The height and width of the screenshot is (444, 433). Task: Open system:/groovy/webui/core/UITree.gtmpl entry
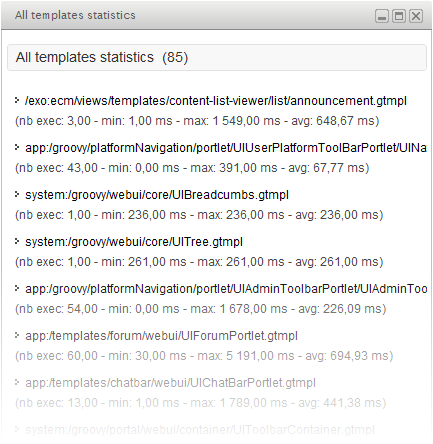click(x=134, y=242)
